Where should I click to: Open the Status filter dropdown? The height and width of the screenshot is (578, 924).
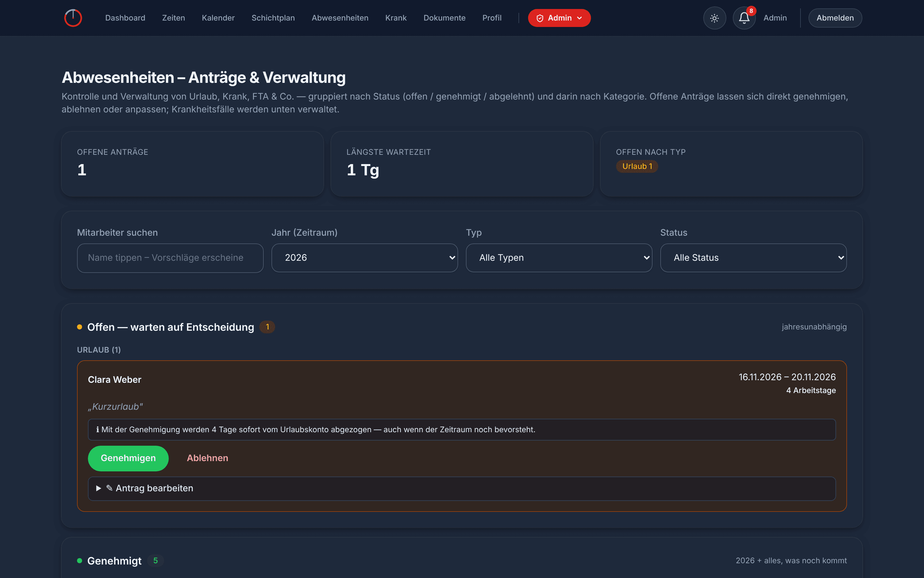(x=753, y=258)
